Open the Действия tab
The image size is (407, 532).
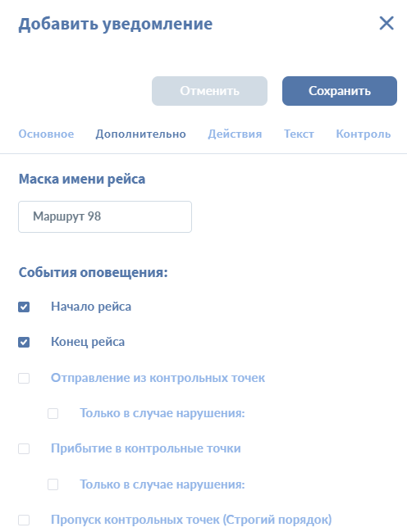pos(235,134)
